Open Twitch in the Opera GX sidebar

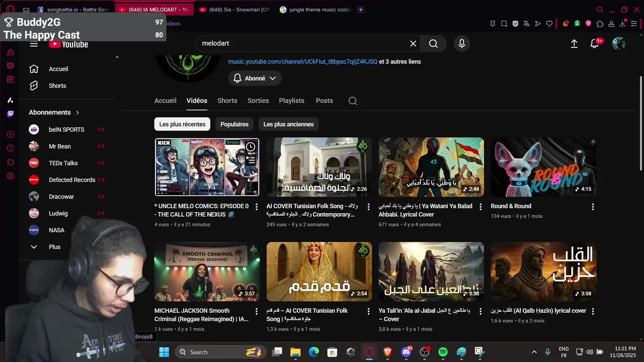(10, 114)
